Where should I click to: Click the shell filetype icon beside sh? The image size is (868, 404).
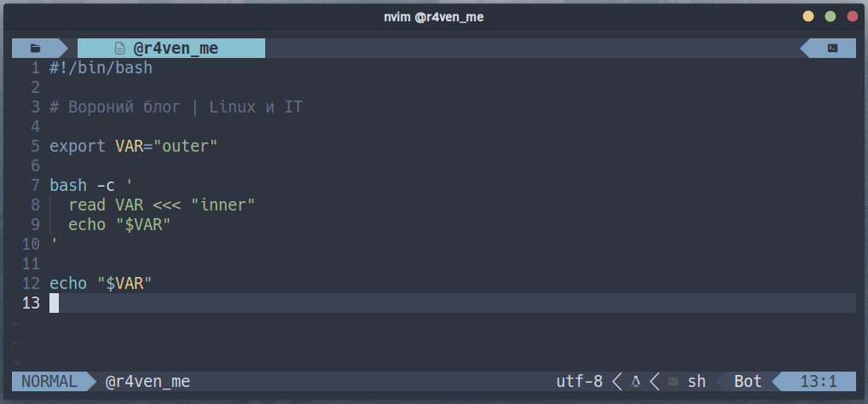click(x=673, y=381)
